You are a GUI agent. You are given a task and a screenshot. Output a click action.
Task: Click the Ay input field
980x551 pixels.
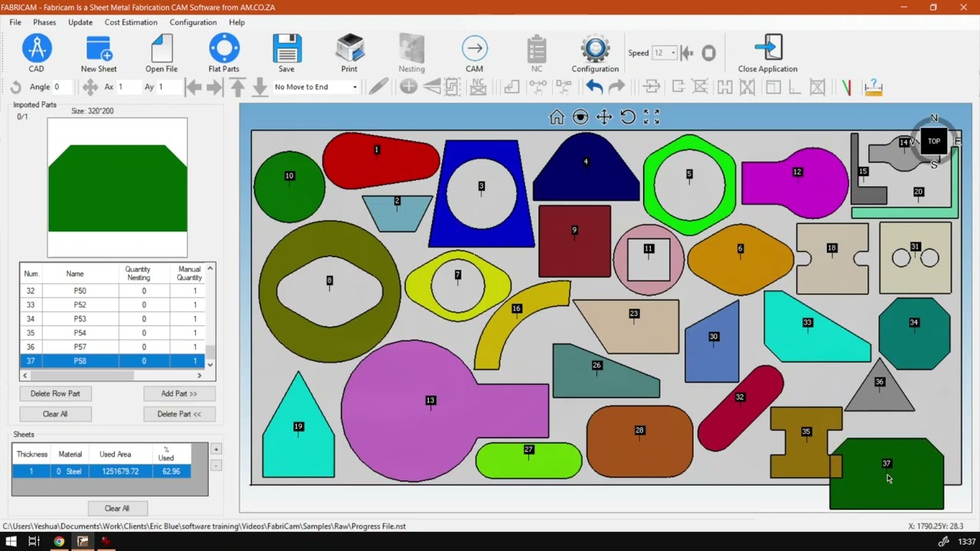tap(168, 87)
